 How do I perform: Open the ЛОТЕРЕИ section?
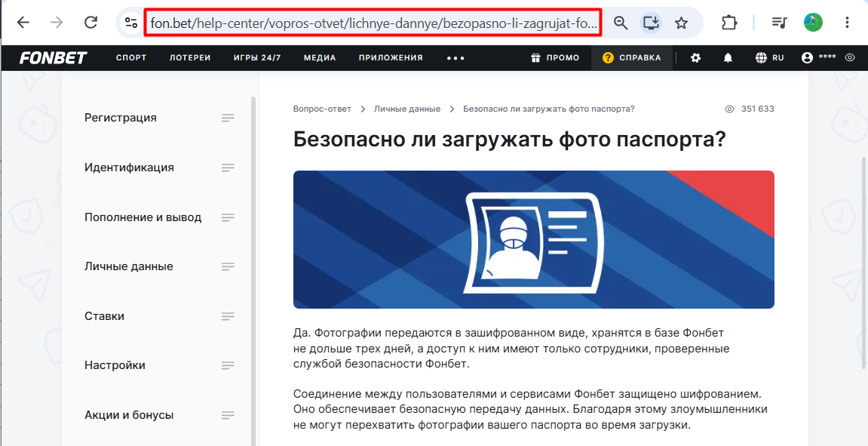coord(190,57)
